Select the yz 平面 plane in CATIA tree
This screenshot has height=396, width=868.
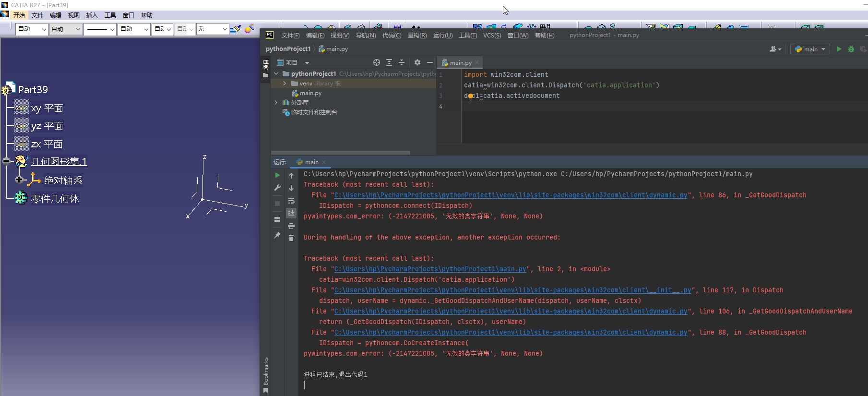tap(38, 126)
